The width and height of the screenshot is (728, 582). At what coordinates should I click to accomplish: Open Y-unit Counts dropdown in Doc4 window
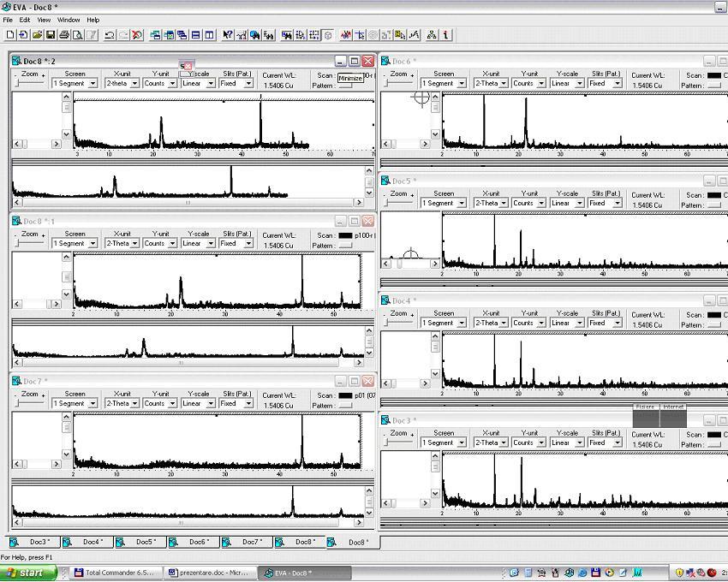529,323
